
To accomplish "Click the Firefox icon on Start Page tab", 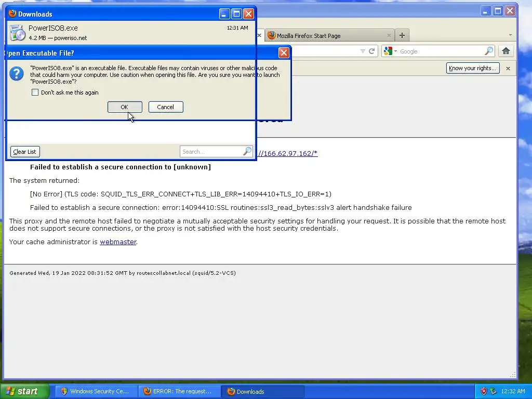I will pyautogui.click(x=271, y=35).
